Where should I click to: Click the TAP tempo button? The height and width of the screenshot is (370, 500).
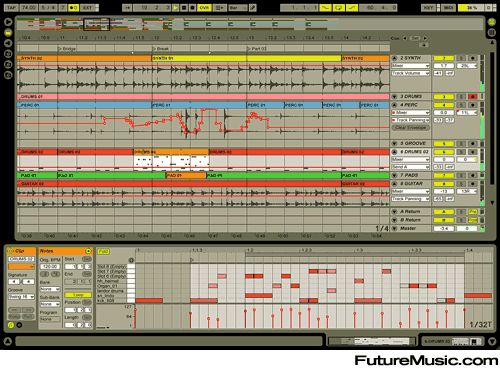click(x=11, y=7)
